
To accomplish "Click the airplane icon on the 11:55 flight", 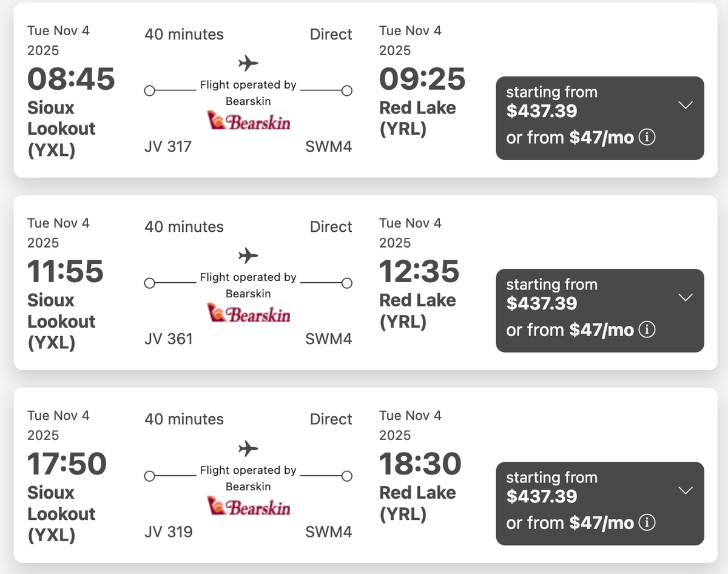I will (248, 255).
